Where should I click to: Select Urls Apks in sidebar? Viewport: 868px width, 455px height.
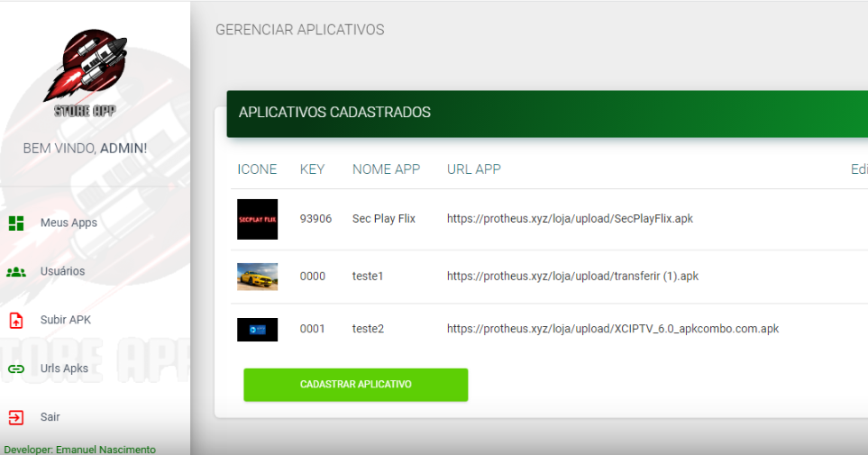[64, 369]
